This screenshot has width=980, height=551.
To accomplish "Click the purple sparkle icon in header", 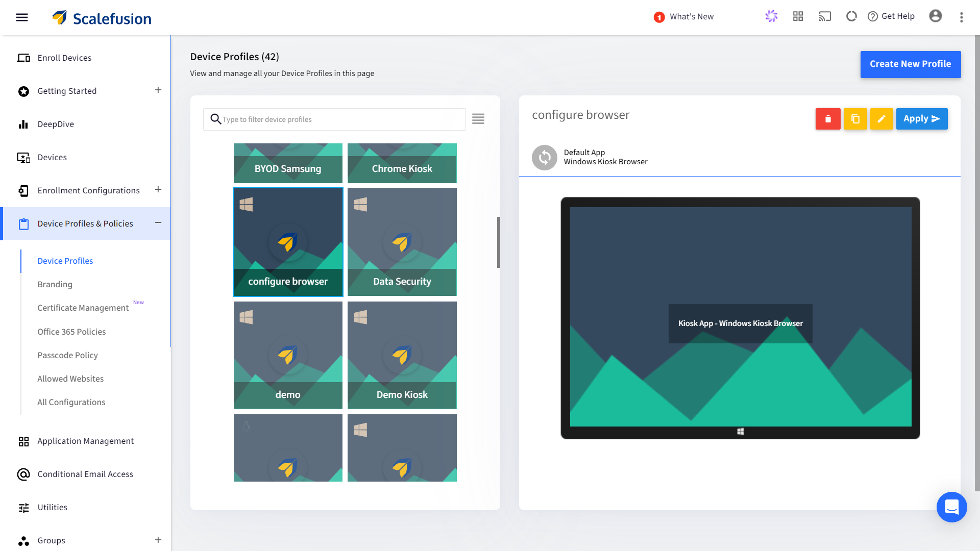I will click(771, 16).
